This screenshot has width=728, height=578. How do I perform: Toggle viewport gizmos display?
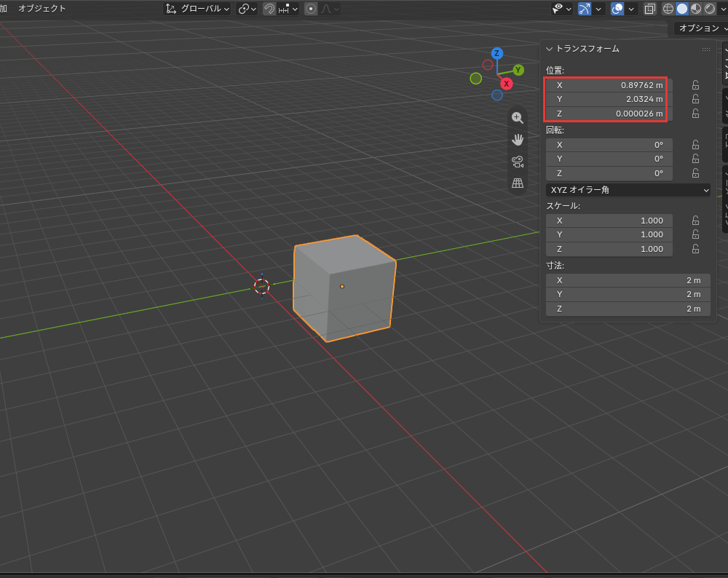point(584,9)
